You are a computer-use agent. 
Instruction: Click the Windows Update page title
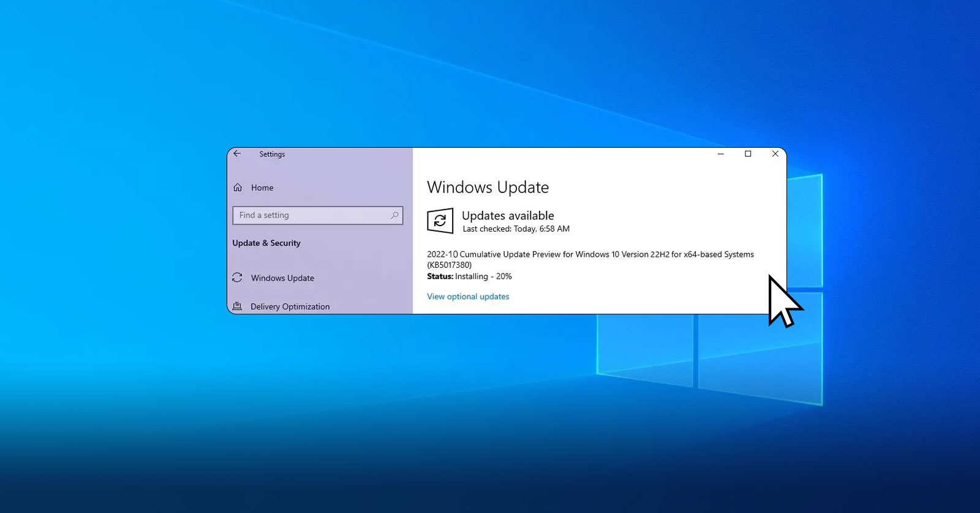coord(488,188)
